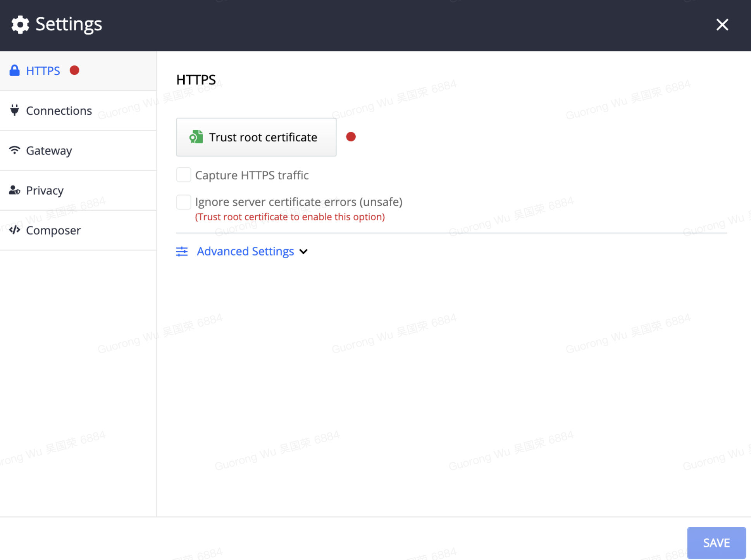Click the Privacy user-shield icon

15,190
